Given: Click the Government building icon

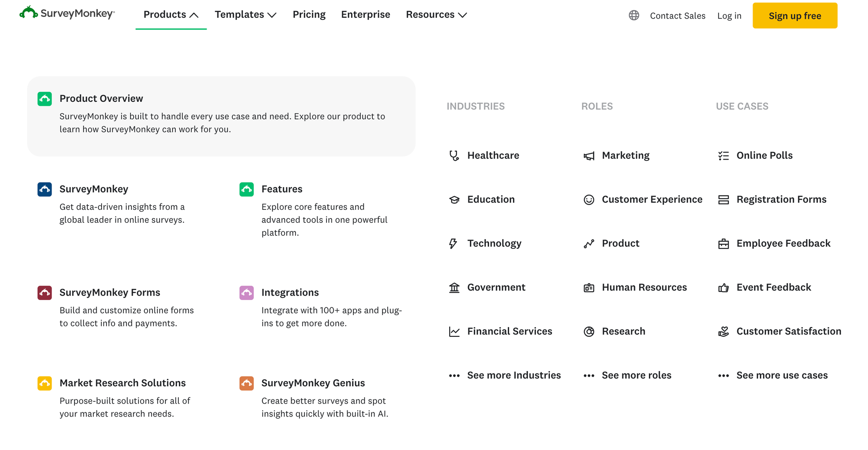Looking at the screenshot, I should 454,287.
